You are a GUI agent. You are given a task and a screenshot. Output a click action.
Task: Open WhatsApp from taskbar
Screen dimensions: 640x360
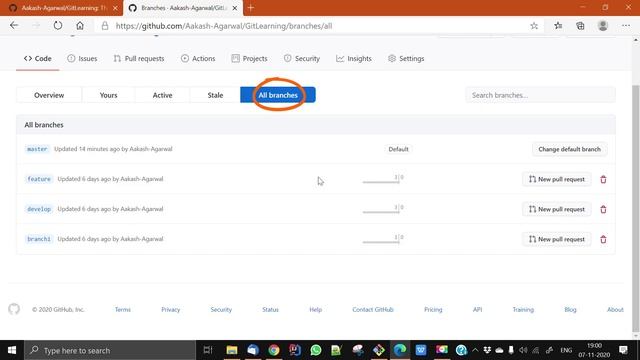(316, 350)
